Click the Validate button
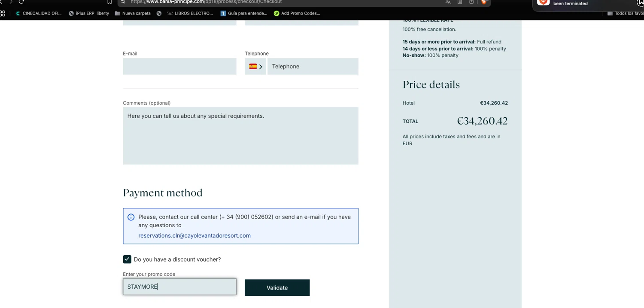 click(277, 287)
